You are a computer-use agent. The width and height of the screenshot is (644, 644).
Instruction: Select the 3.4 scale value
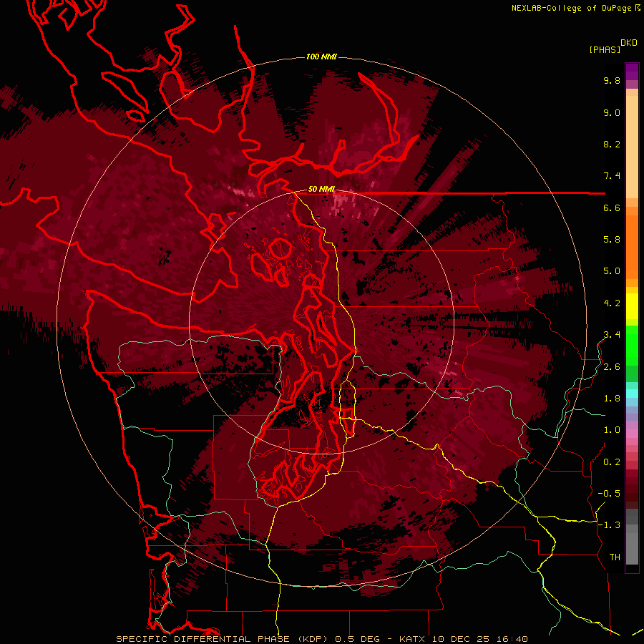click(612, 335)
